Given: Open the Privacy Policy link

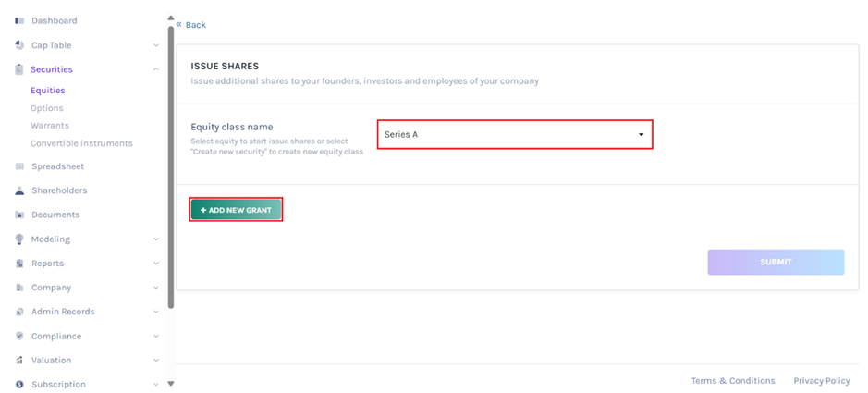Looking at the screenshot, I should (x=821, y=381).
